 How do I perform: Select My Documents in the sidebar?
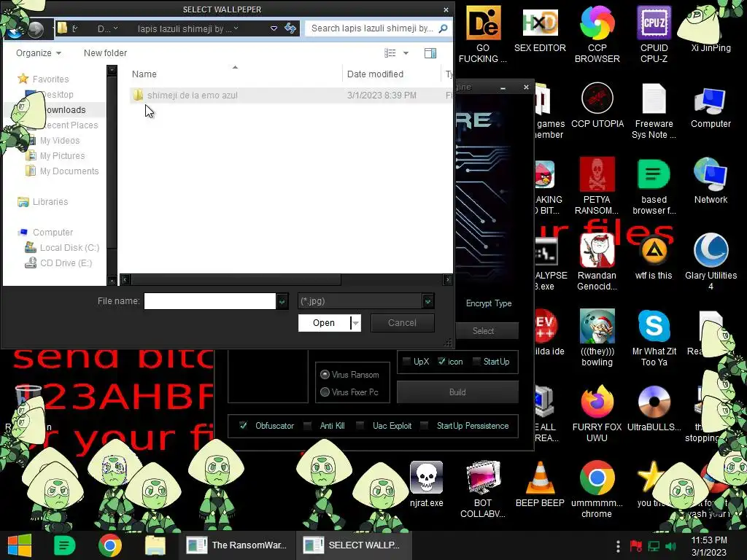(x=62, y=171)
